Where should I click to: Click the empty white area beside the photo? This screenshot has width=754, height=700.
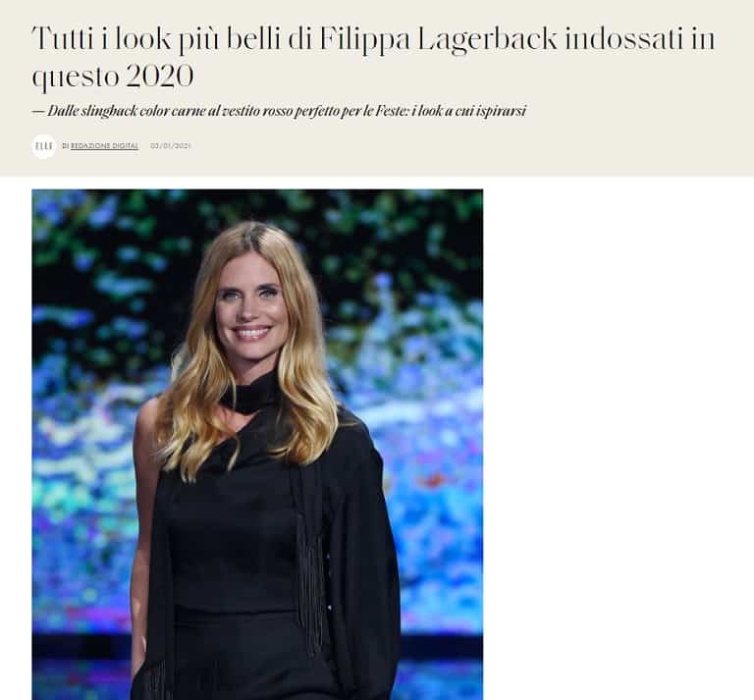click(618, 433)
